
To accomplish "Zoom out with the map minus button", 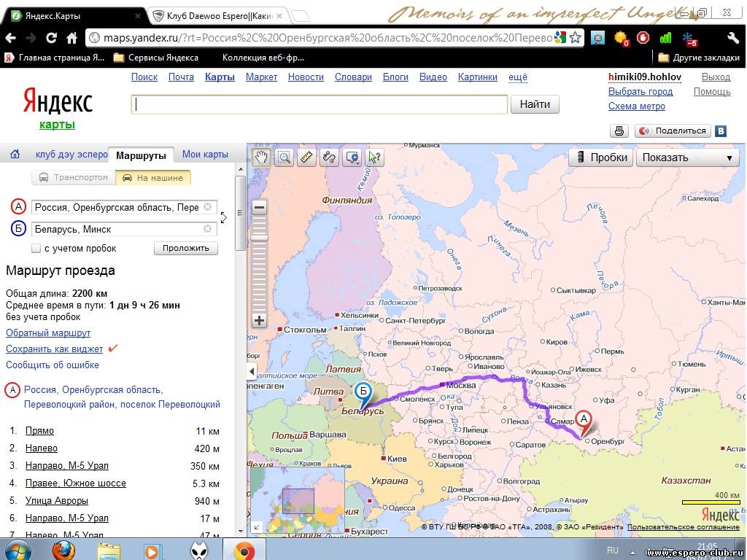I will 259,208.
